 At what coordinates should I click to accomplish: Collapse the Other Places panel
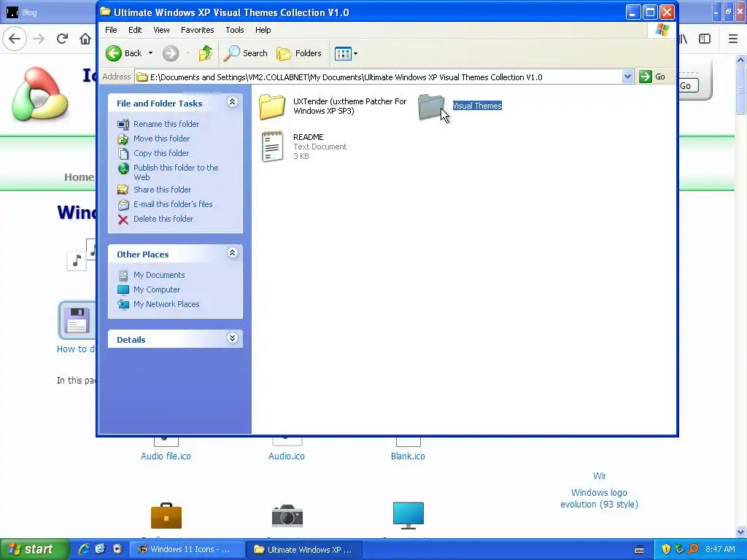click(232, 253)
